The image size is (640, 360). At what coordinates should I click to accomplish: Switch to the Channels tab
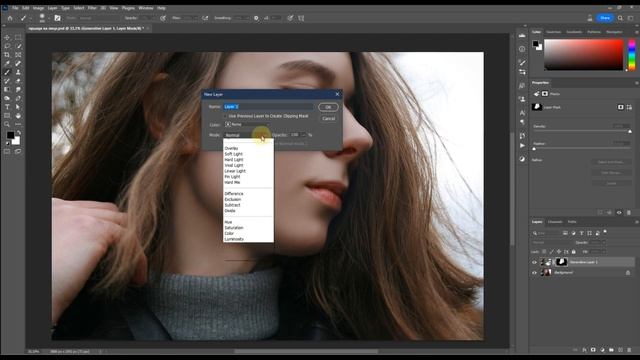(555, 222)
